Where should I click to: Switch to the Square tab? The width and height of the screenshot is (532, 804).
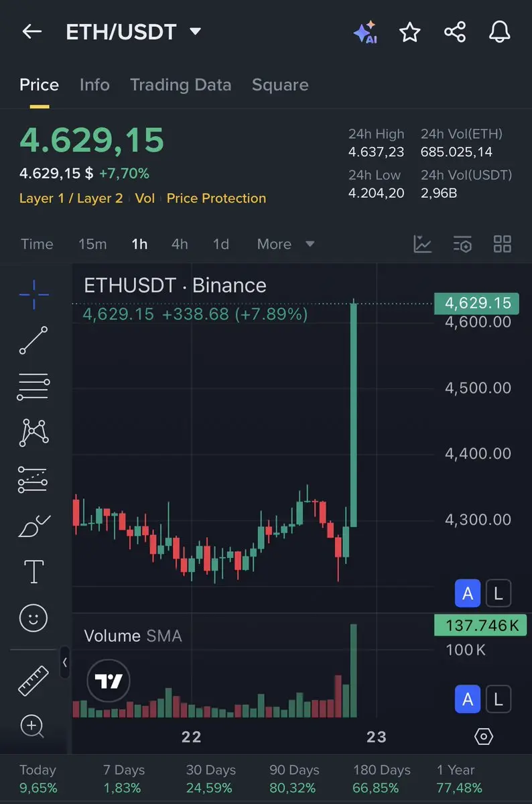click(280, 84)
